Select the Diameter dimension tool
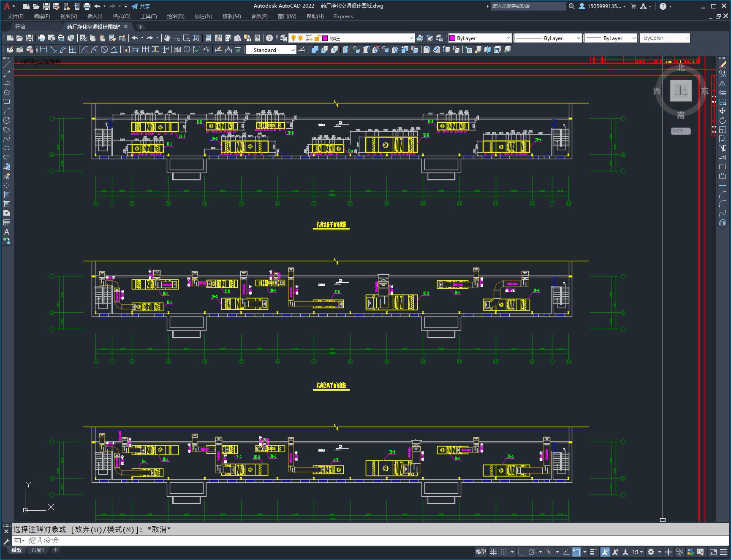 pyautogui.click(x=104, y=50)
